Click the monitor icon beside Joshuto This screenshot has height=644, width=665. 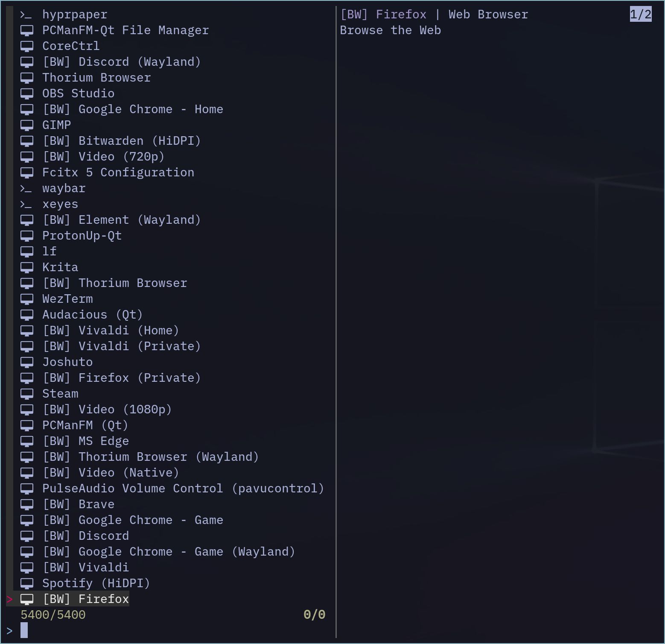pyautogui.click(x=27, y=363)
